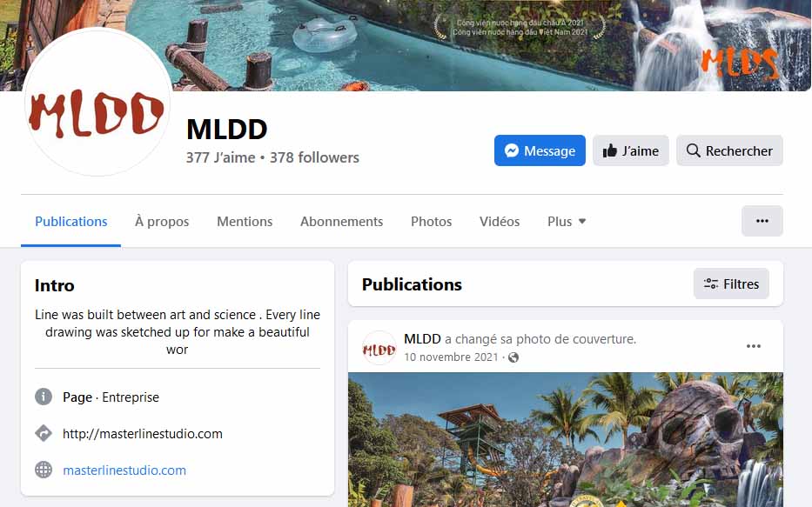Screen dimensions: 812x507
Task: Click the Filtres sliders icon
Action: click(711, 284)
